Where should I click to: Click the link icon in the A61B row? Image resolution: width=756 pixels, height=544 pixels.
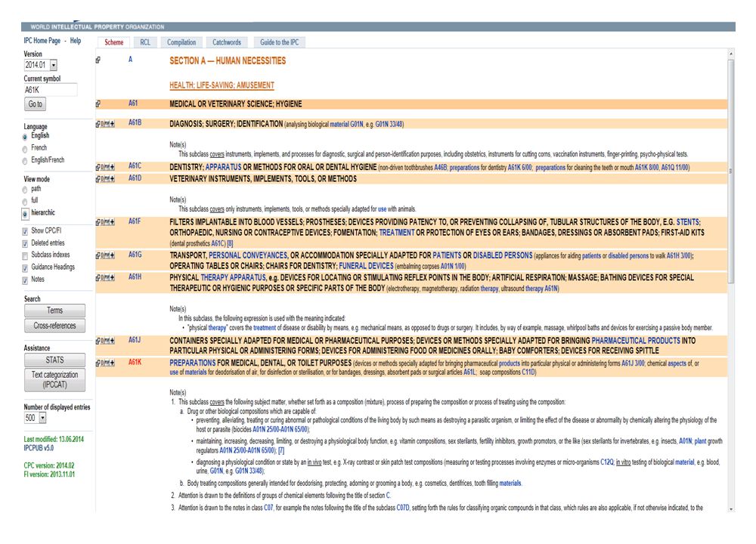(98, 124)
